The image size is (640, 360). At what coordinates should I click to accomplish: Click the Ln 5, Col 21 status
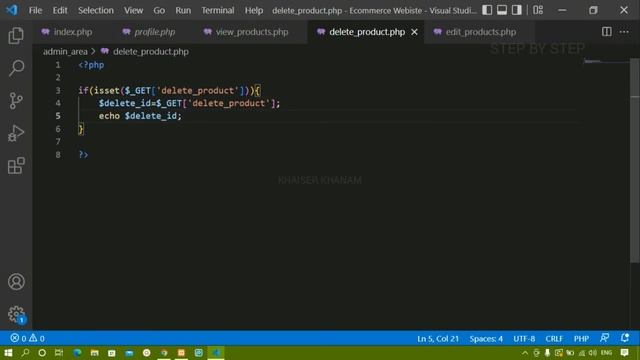pos(438,339)
